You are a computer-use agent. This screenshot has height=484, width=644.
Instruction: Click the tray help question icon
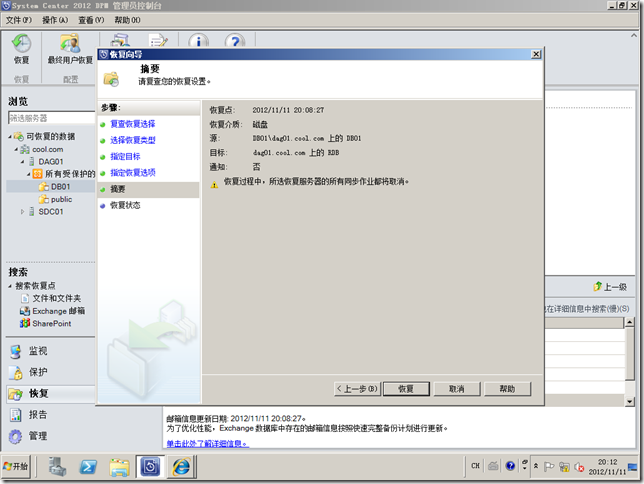[510, 466]
